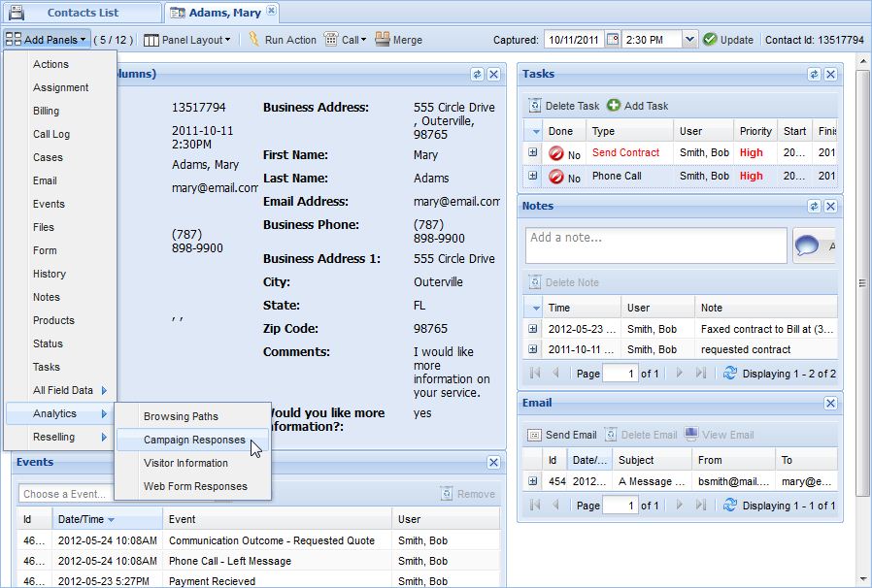Select Assignment panel in menu

pyautogui.click(x=60, y=87)
